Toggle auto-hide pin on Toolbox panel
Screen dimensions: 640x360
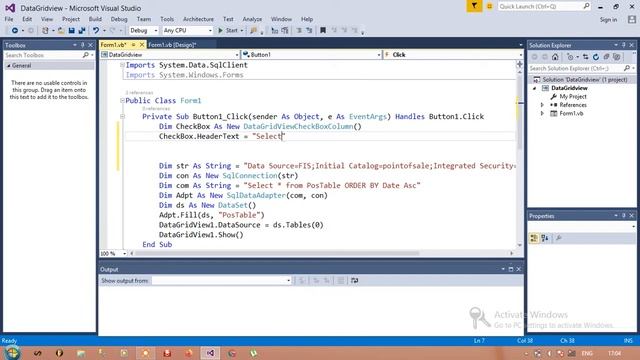point(83,45)
